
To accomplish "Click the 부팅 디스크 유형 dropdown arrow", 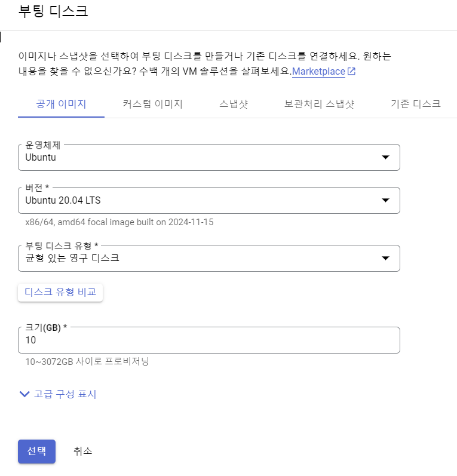I will (385, 259).
